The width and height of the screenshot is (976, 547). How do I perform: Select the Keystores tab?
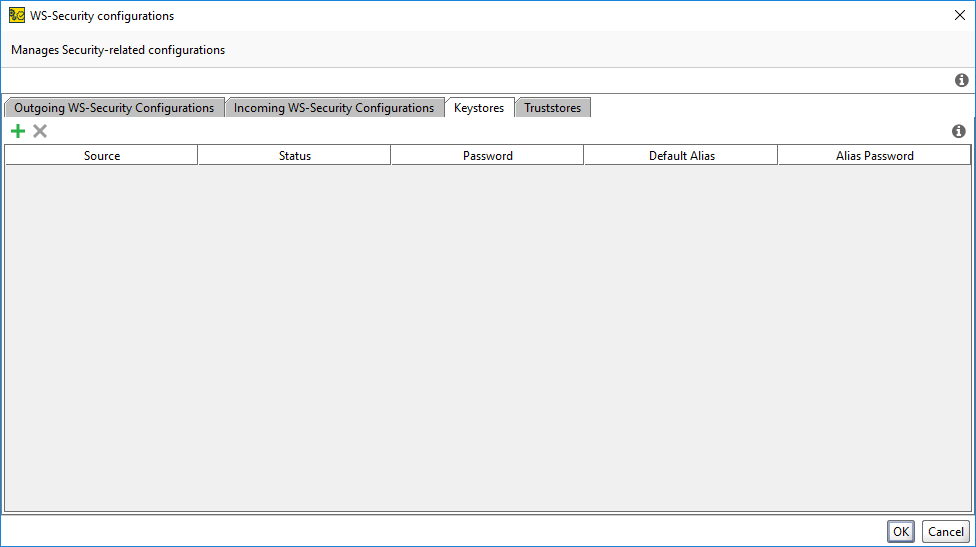(479, 108)
